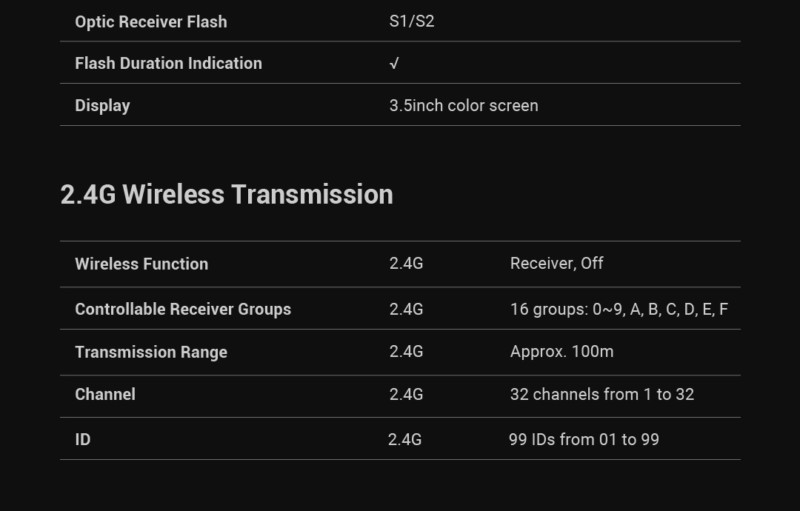The width and height of the screenshot is (800, 511).
Task: Click the Flash Duration checkmark symbol
Action: coord(394,63)
